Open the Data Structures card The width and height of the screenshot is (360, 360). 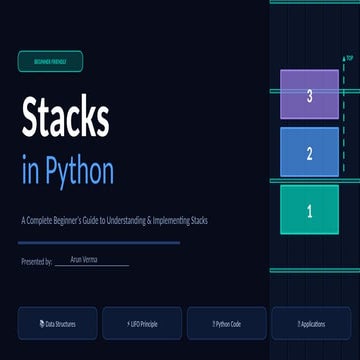point(58,323)
